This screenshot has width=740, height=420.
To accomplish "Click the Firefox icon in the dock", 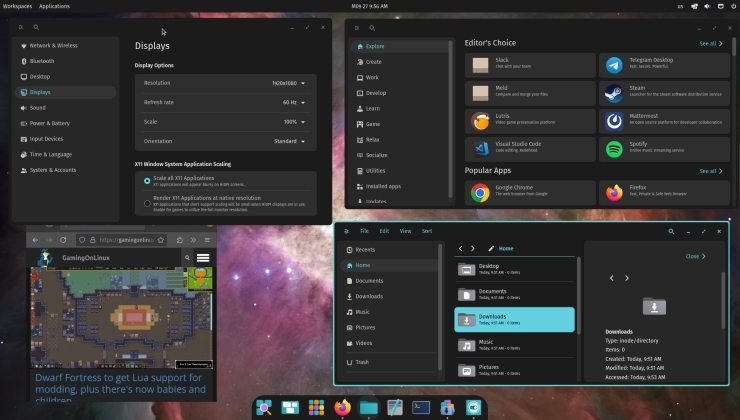I will (343, 407).
